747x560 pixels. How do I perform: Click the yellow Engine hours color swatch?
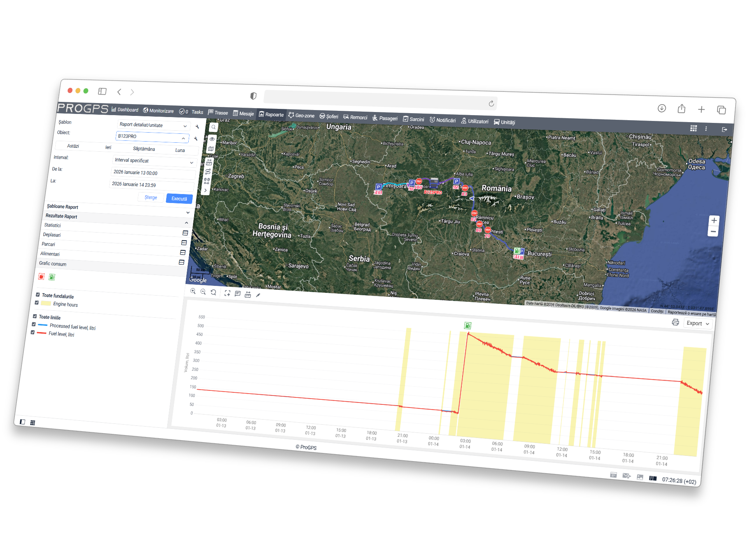46,303
